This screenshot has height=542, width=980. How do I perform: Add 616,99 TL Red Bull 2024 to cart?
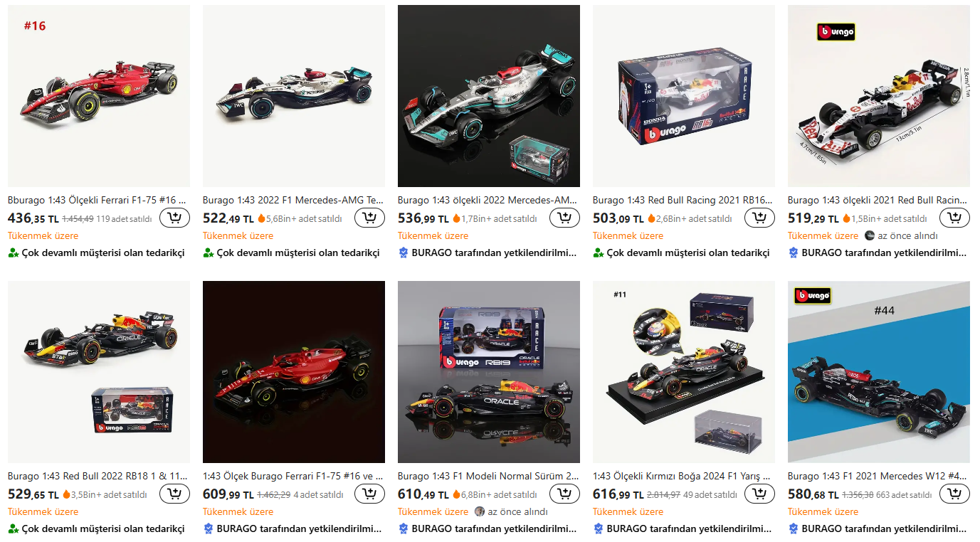click(759, 494)
